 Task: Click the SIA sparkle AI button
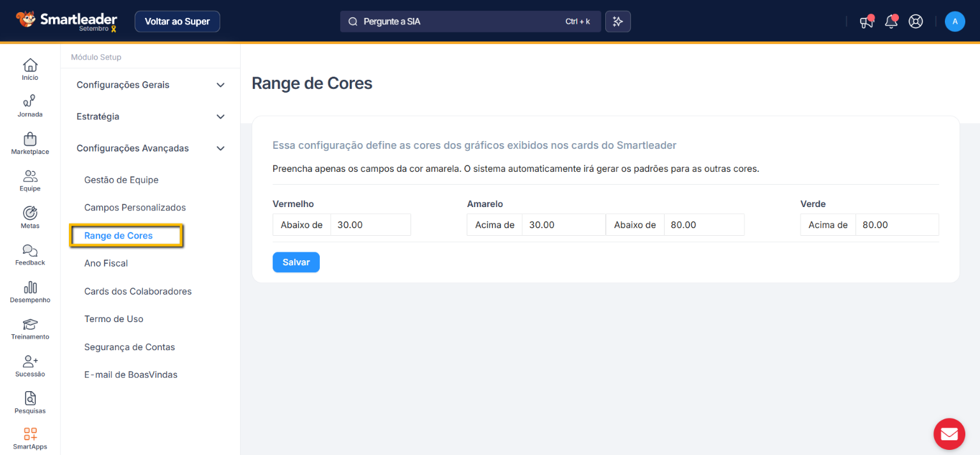click(617, 22)
